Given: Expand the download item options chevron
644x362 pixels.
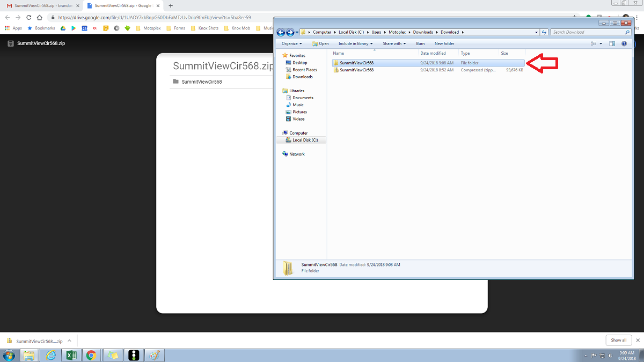Looking at the screenshot, I should tap(69, 341).
